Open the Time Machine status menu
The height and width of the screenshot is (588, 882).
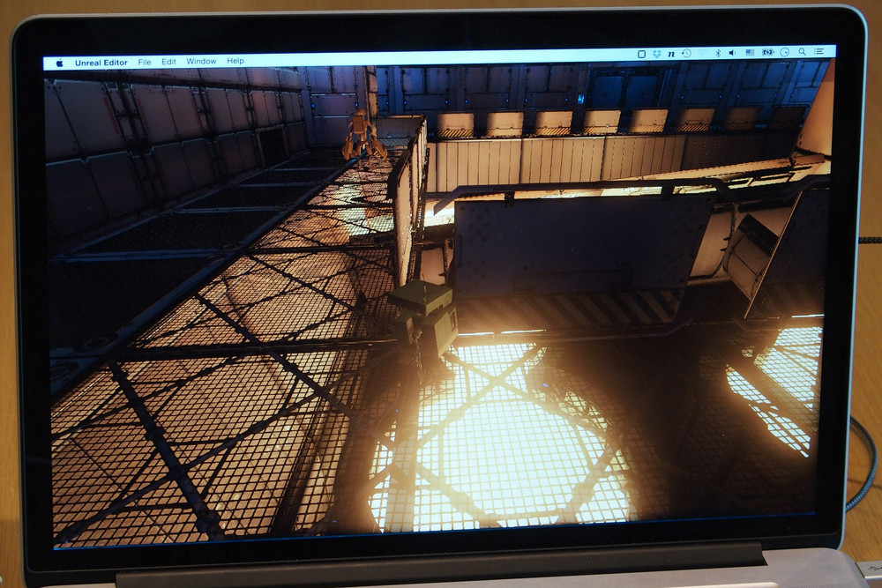point(686,54)
